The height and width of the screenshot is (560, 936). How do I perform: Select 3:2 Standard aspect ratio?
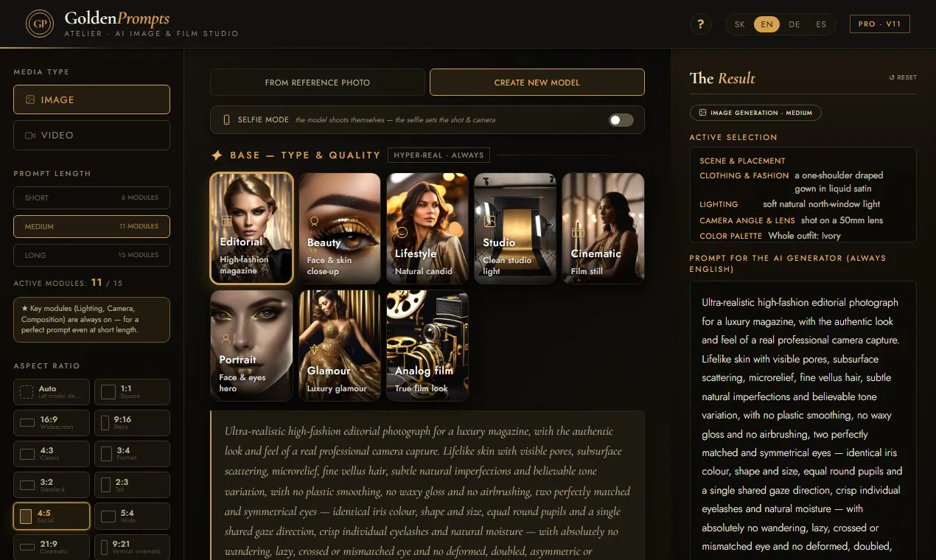pos(52,485)
